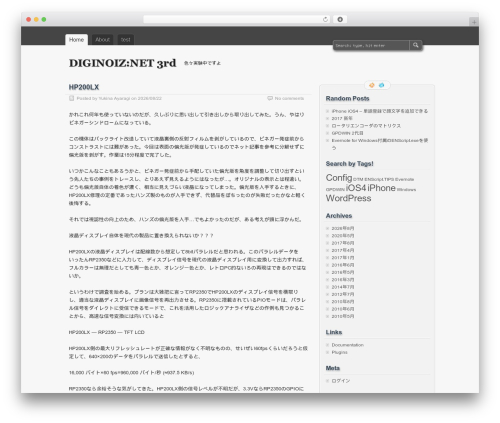Screen dimensions: 500x423
Task: Click the search magnifier button
Action: [x=416, y=45]
